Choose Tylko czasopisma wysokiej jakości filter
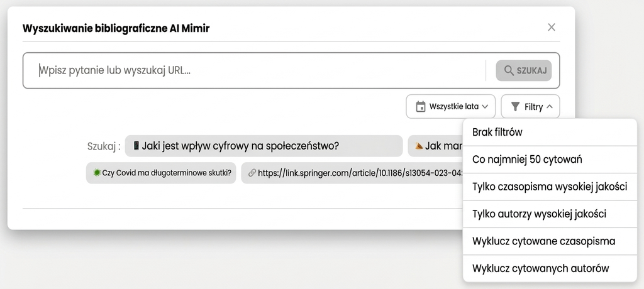This screenshot has height=289, width=644. [x=550, y=187]
